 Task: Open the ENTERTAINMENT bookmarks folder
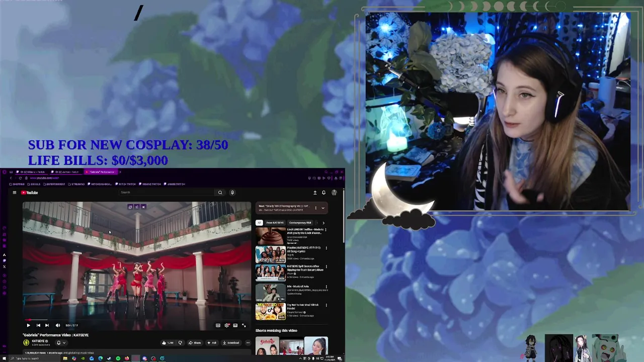point(54,184)
